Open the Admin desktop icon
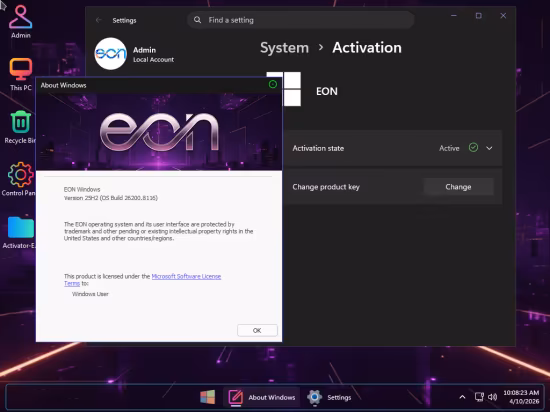 (x=20, y=21)
